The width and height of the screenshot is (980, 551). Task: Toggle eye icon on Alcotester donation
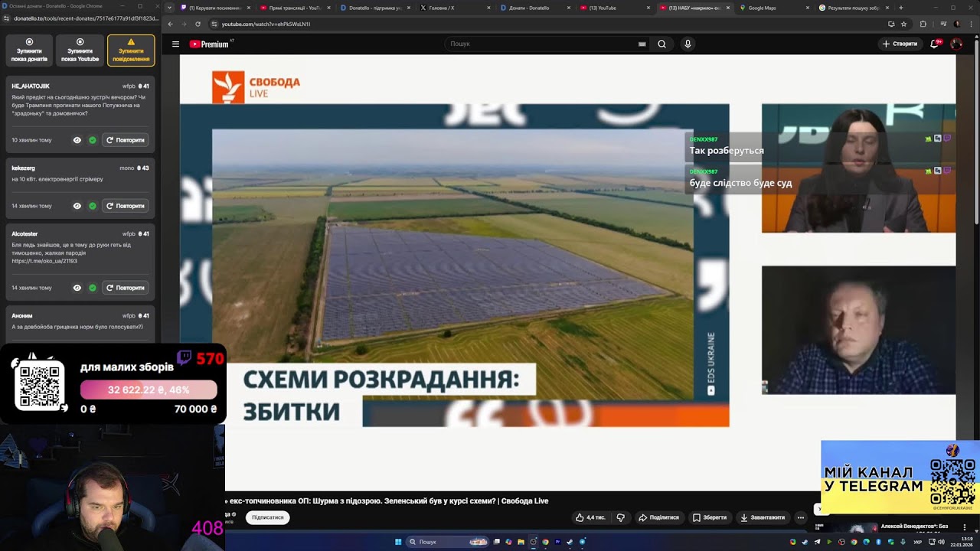tap(77, 288)
